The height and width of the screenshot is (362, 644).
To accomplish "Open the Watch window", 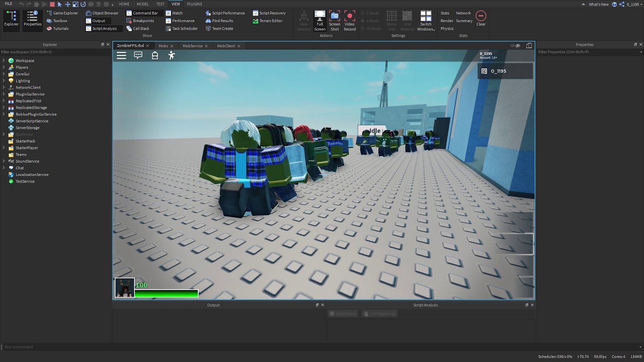I will pos(174,13).
